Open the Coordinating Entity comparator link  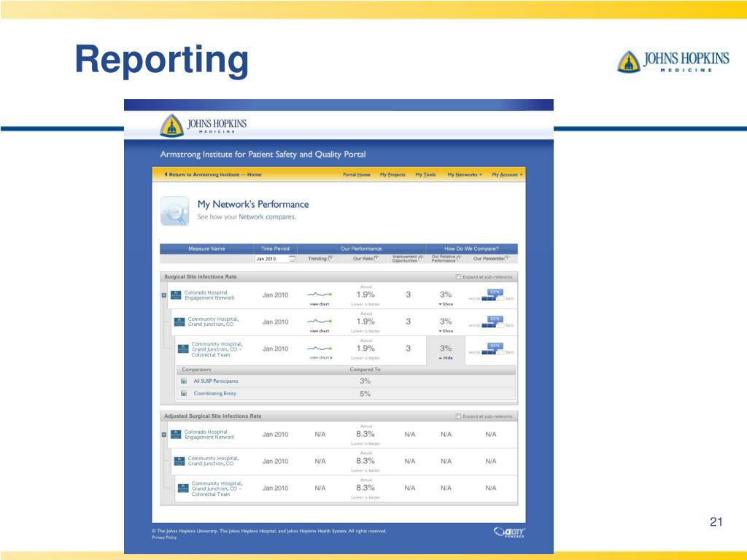pyautogui.click(x=215, y=393)
